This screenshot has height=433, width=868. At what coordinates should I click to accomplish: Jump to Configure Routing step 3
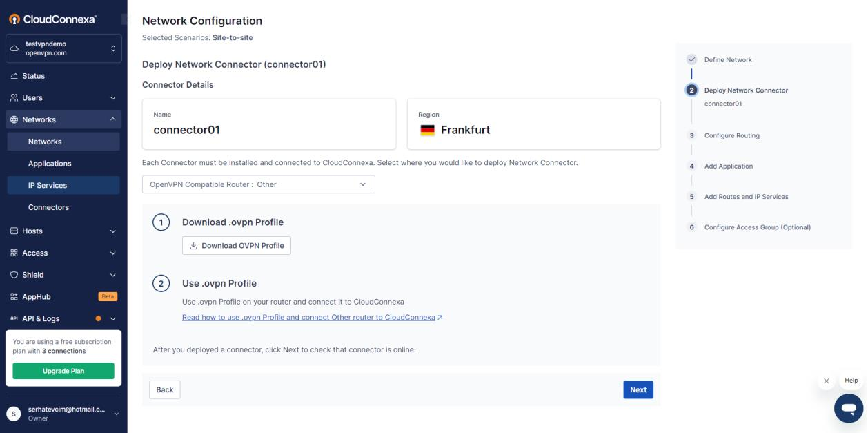(x=731, y=135)
